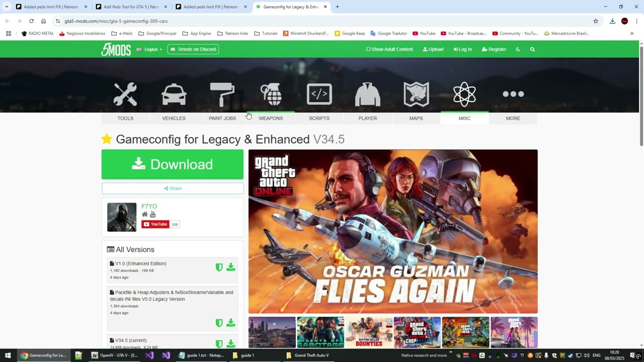The height and width of the screenshot is (362, 644).
Task: Select the Player hoodie icon
Action: 367,94
